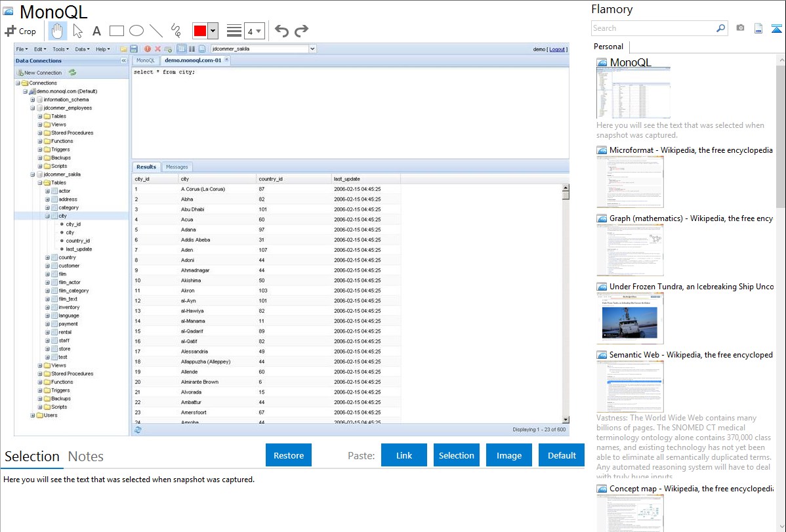Screen dimensions: 786x532
Task: Select the straight line tool
Action: pyautogui.click(x=156, y=31)
